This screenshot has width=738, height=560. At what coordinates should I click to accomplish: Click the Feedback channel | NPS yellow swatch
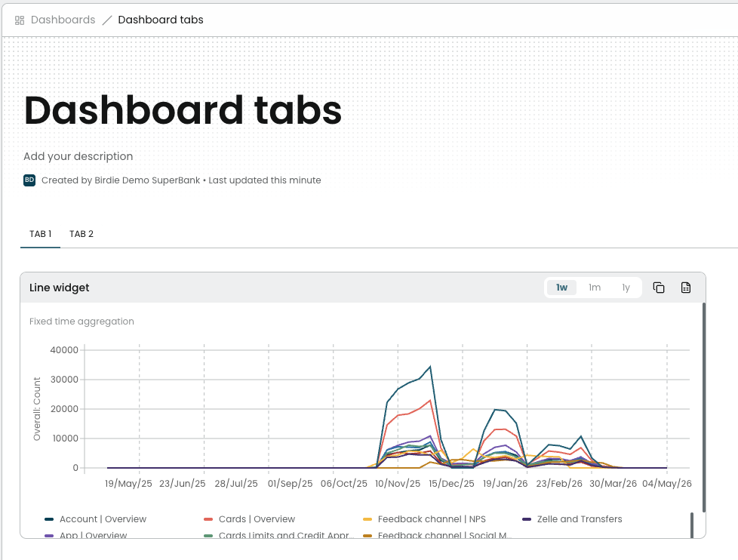pyautogui.click(x=367, y=519)
